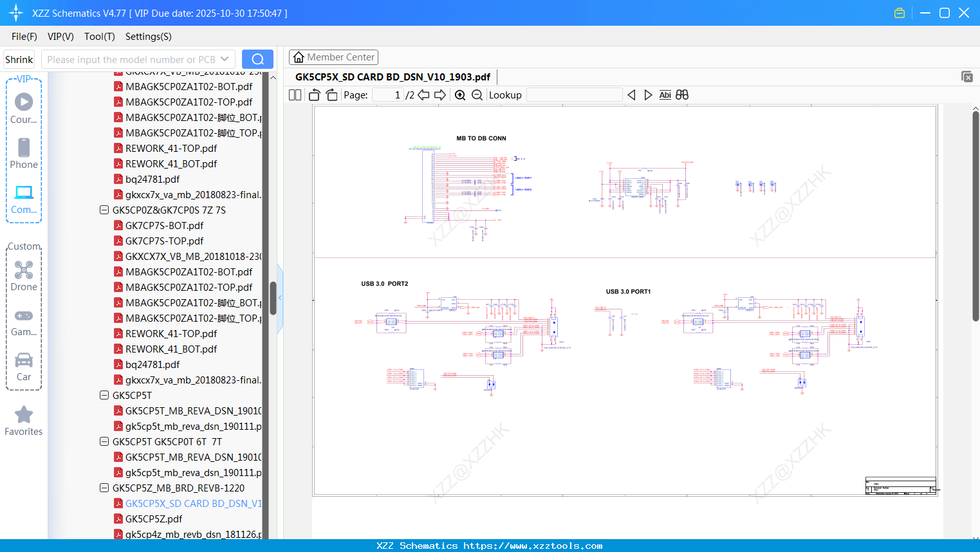Toggle the Abi whole-word match option
Screen dimensions: 980x552
click(665, 95)
